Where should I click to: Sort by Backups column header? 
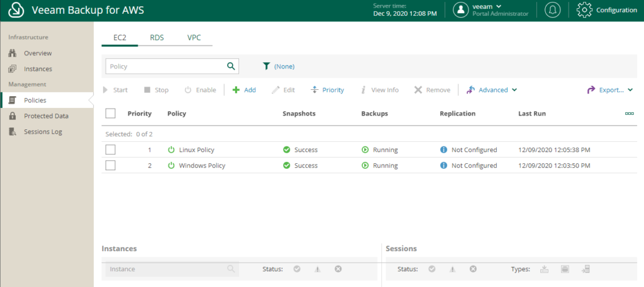tap(375, 114)
